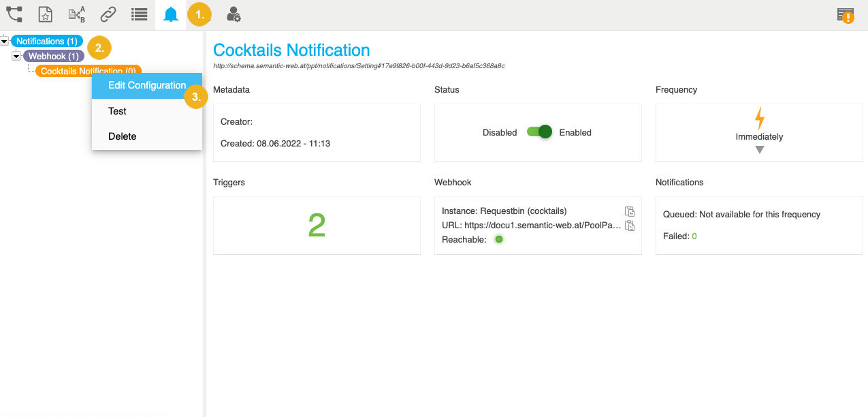Click the Cocktails Notification heading
Viewport: 868px width, 417px height.
pos(291,49)
